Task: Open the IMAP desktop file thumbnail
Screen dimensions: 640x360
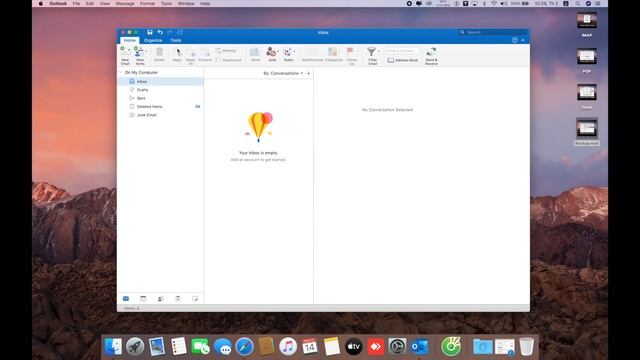Action: pos(587,21)
